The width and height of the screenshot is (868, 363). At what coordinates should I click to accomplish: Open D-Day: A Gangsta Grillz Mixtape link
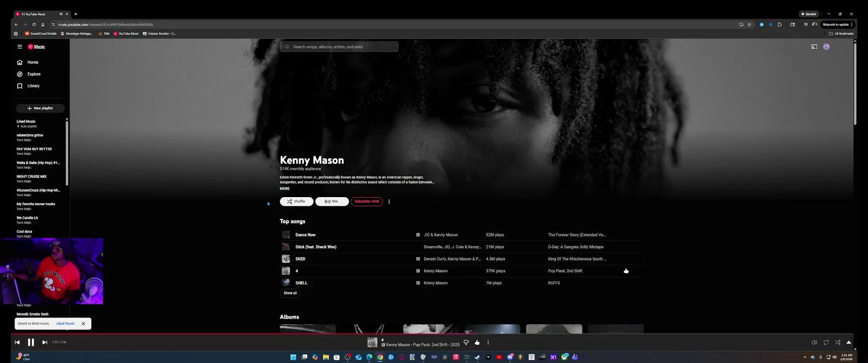[x=576, y=247]
